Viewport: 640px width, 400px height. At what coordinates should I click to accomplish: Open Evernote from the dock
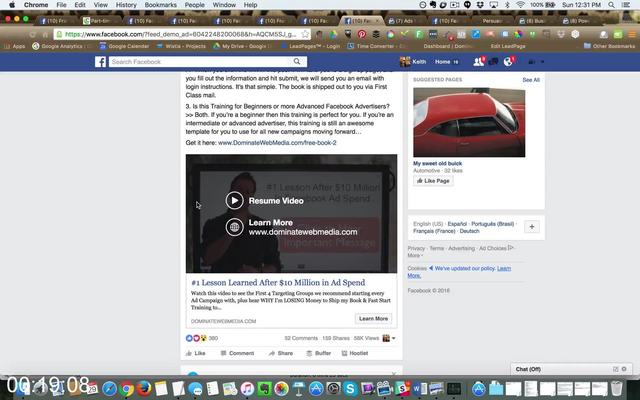pyautogui.click(x=264, y=388)
